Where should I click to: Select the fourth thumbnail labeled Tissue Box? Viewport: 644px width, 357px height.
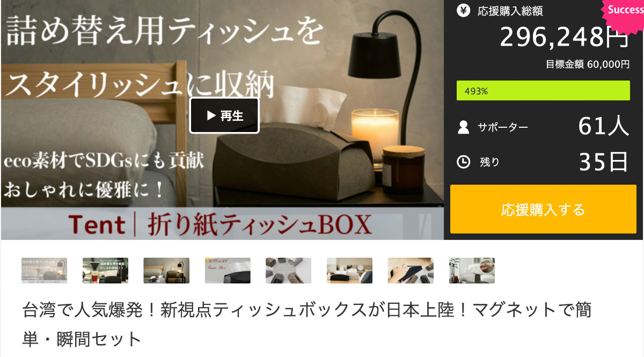pyautogui.click(x=228, y=271)
